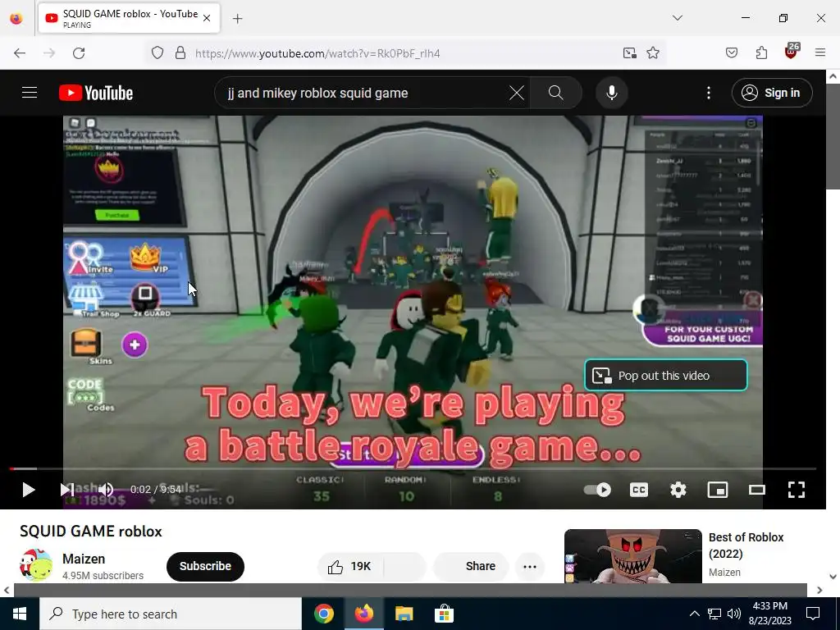
Task: Open Maizen channel avatar
Action: point(36,565)
